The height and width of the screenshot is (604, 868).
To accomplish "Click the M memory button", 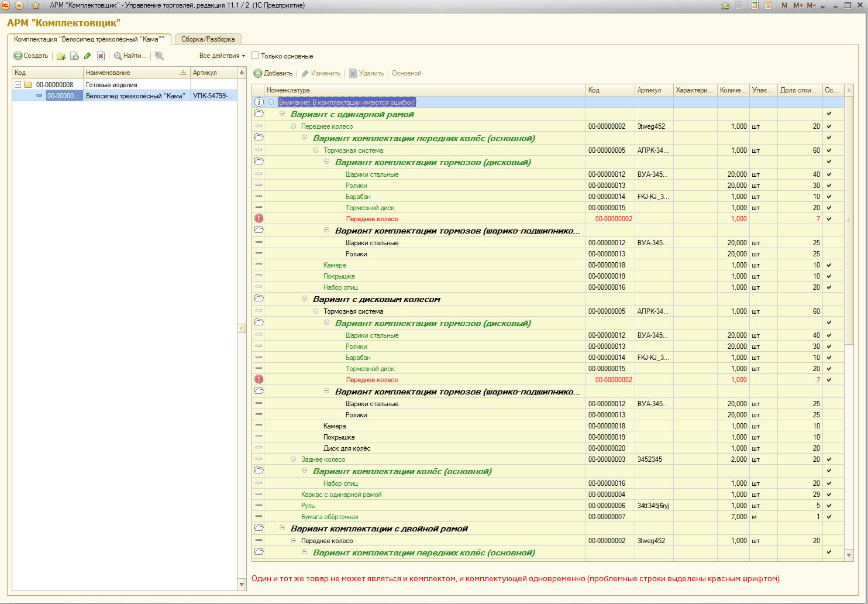I will (784, 5).
